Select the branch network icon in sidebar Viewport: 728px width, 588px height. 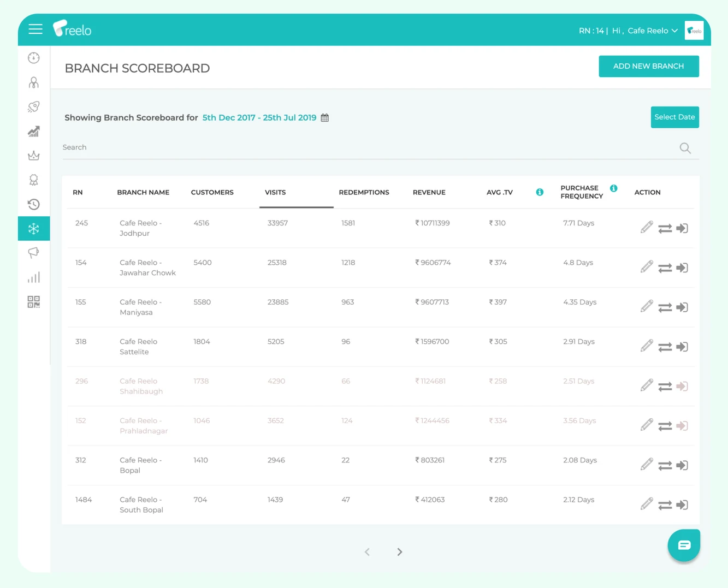34,229
